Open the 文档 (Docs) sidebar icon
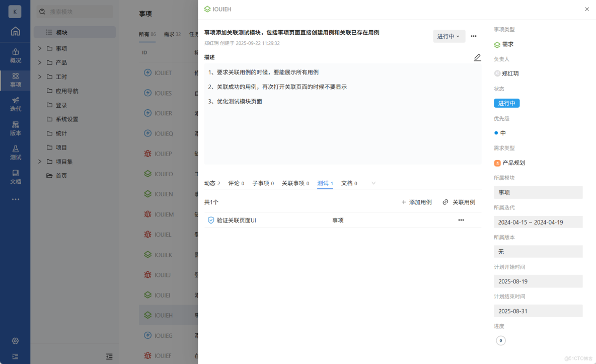 pos(15,178)
